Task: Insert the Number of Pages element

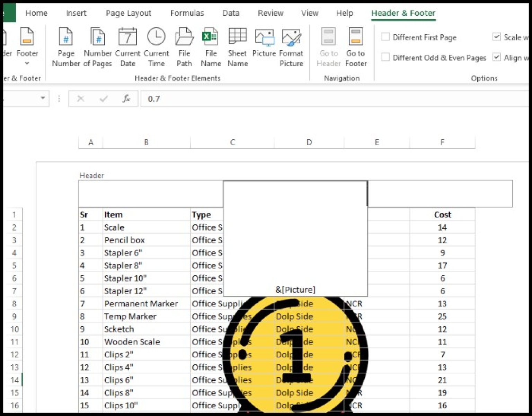Action: (98, 47)
